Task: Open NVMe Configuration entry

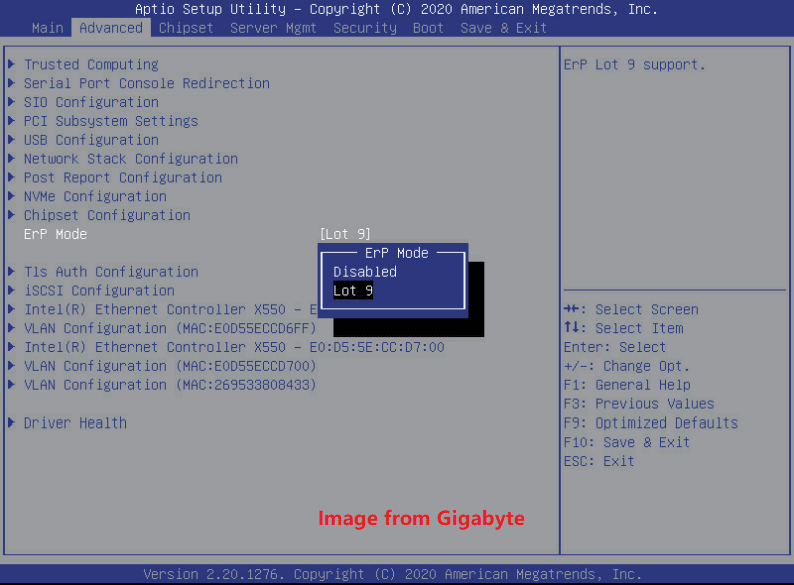Action: tap(95, 197)
